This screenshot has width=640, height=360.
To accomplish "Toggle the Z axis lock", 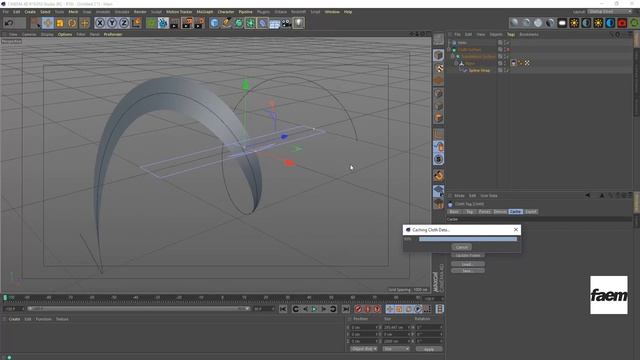I will point(124,23).
